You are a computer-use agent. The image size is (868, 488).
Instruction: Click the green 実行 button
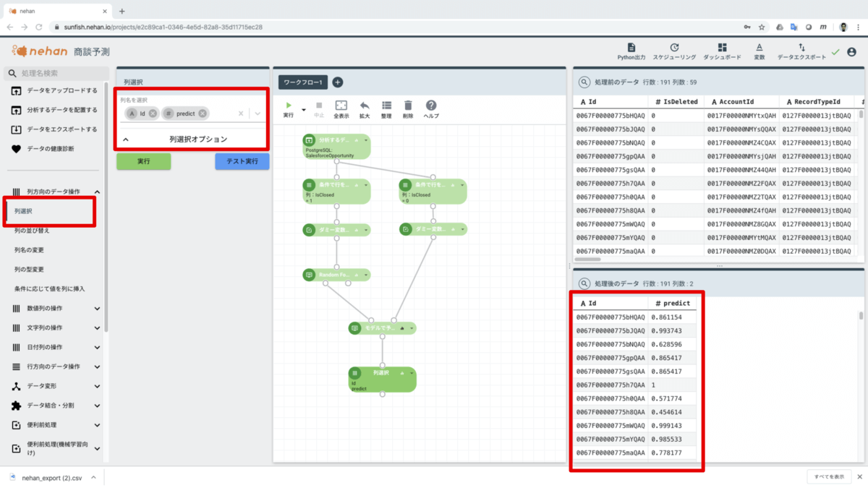(x=144, y=161)
